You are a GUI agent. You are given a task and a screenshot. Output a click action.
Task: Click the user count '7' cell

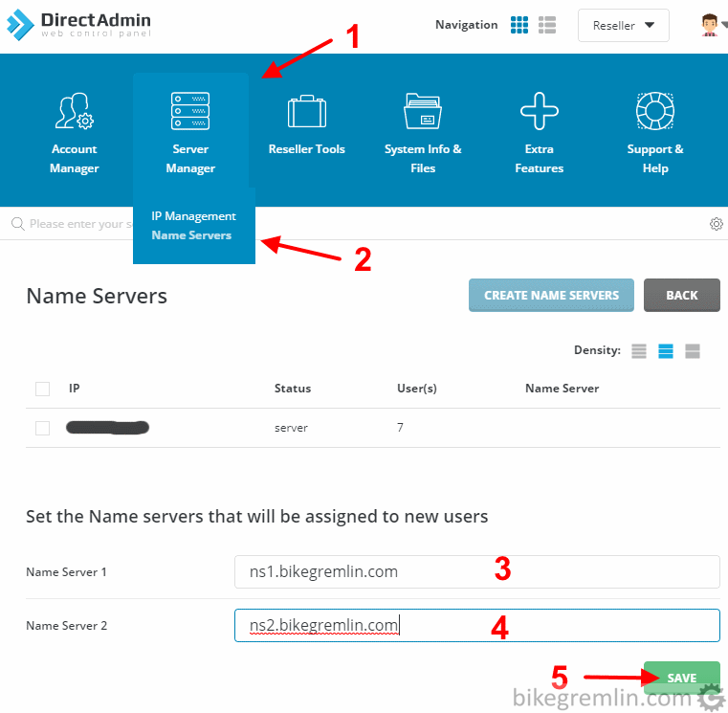[400, 428]
